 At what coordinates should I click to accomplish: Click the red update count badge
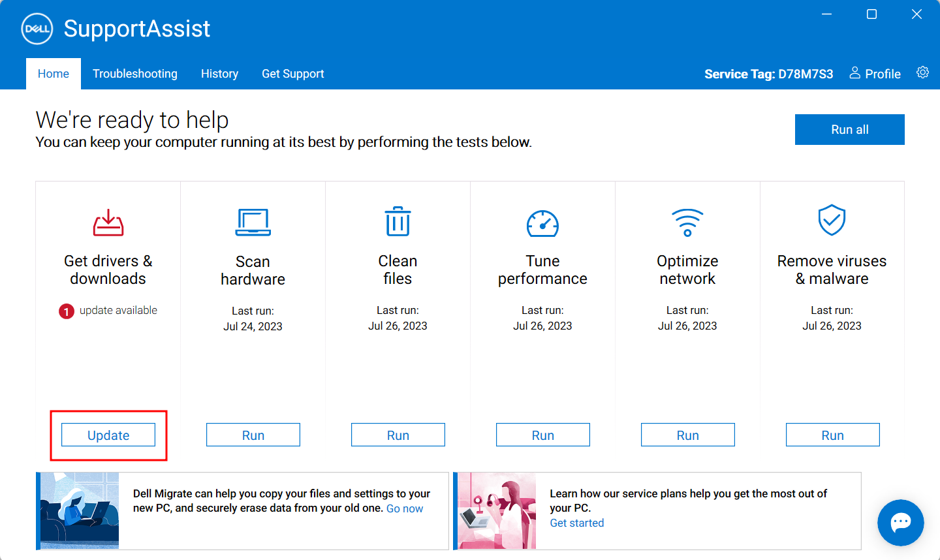[67, 311]
